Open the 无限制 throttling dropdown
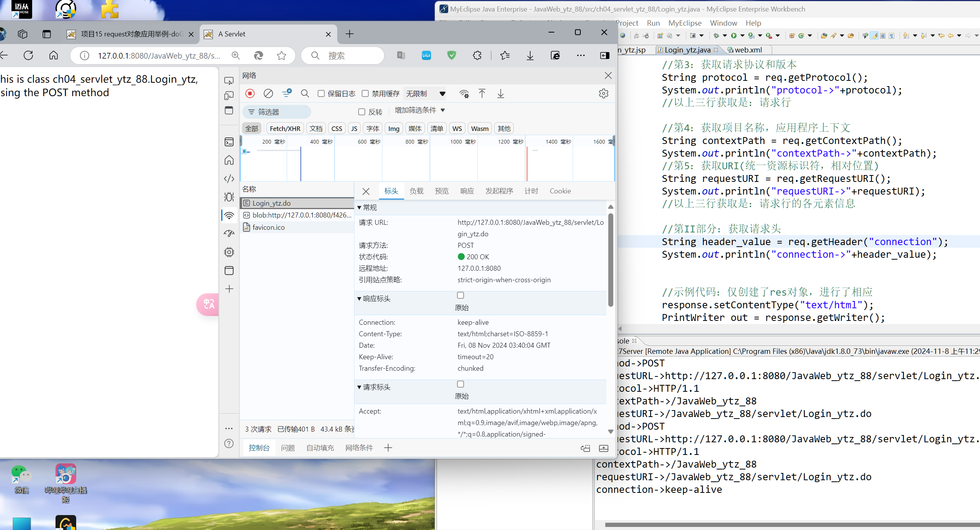Screen dimensions: 980x530 point(425,93)
